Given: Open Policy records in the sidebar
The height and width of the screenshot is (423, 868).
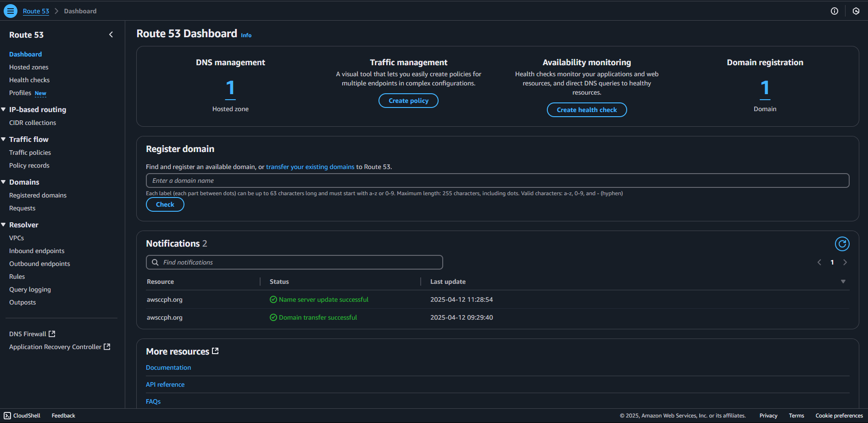Looking at the screenshot, I should click(29, 165).
